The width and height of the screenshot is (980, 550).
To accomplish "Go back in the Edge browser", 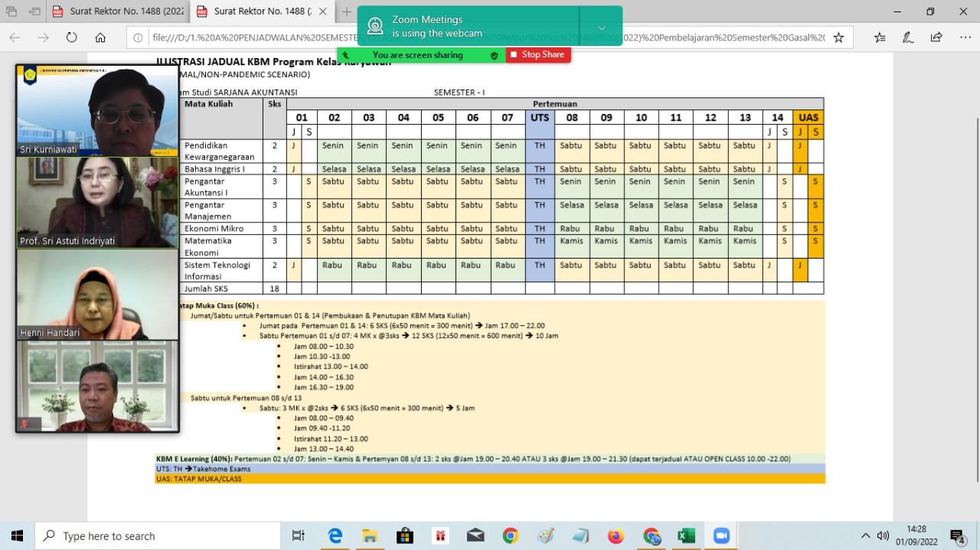I will (15, 37).
